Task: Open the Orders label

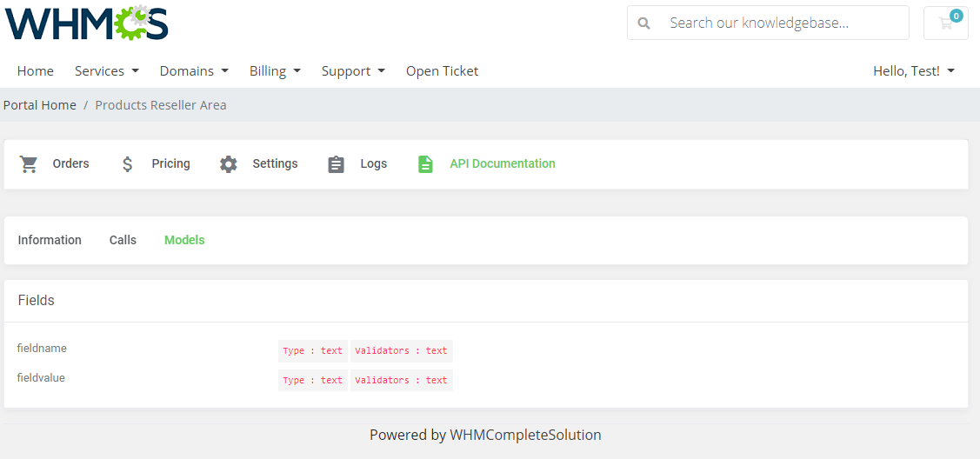Action: point(70,163)
